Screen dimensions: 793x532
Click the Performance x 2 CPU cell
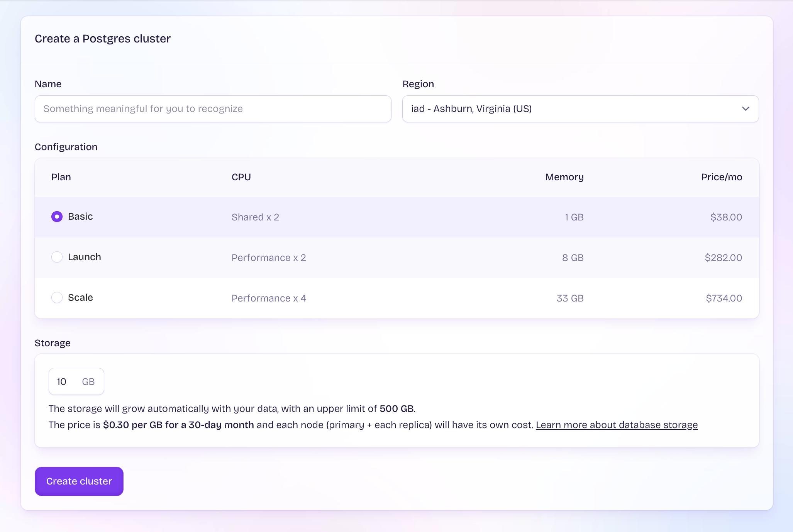269,258
